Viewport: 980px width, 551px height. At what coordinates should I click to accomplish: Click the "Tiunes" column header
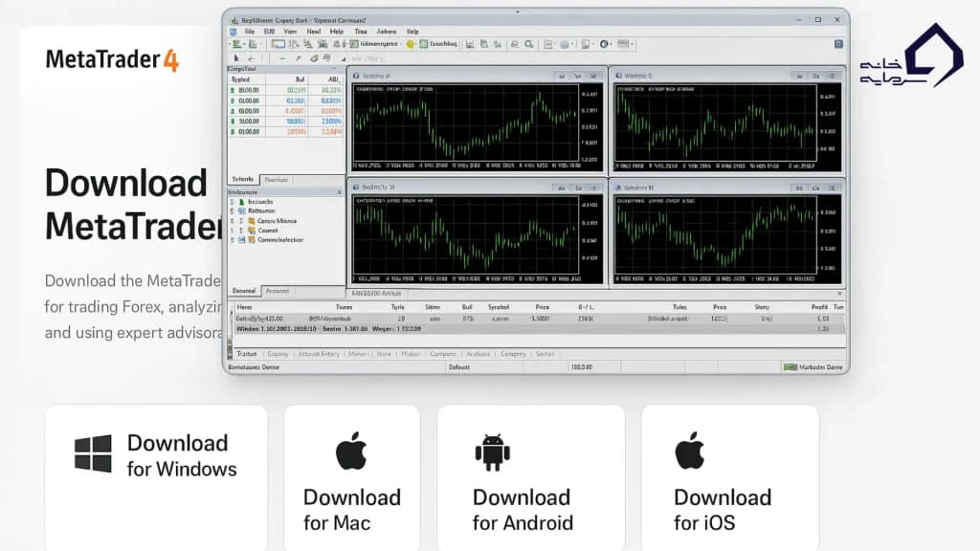point(344,307)
